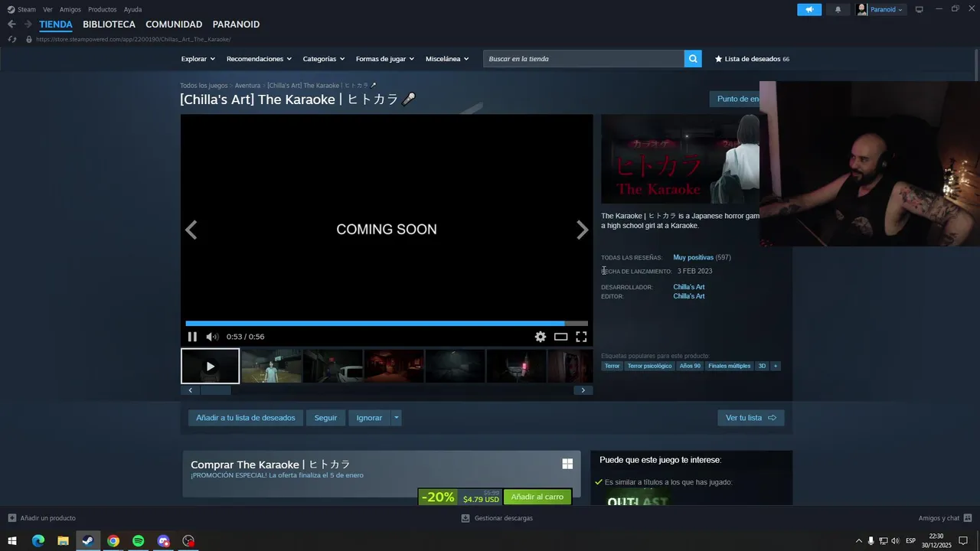
Task: Open the notifications bell
Action: tap(838, 9)
